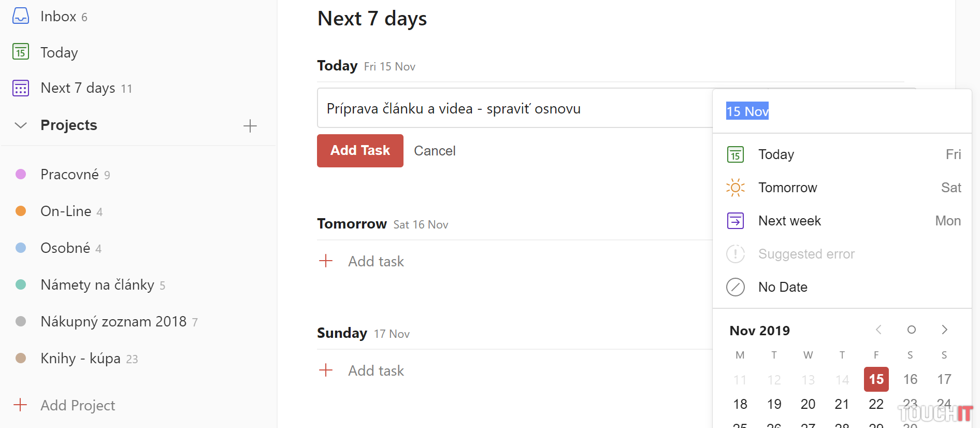Viewport: 980px width, 428px height.
Task: Pick Today in the date scheduler menu
Action: click(x=776, y=154)
